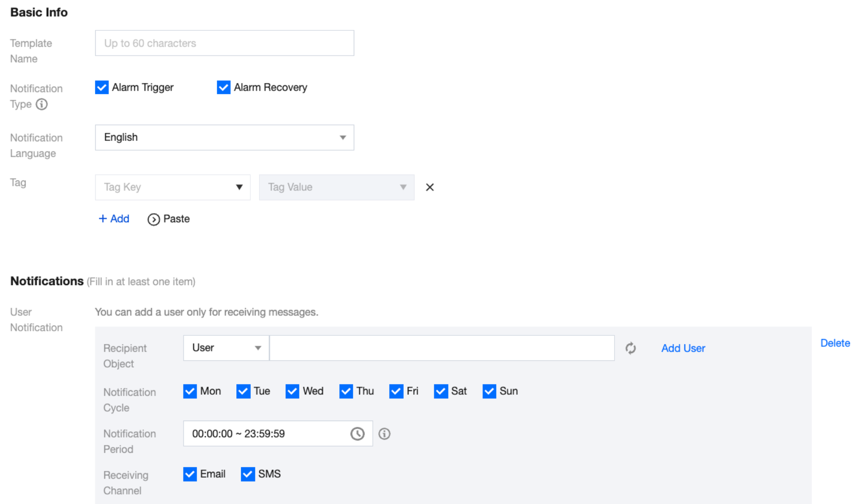Remove the tag row with X icon

(x=430, y=187)
